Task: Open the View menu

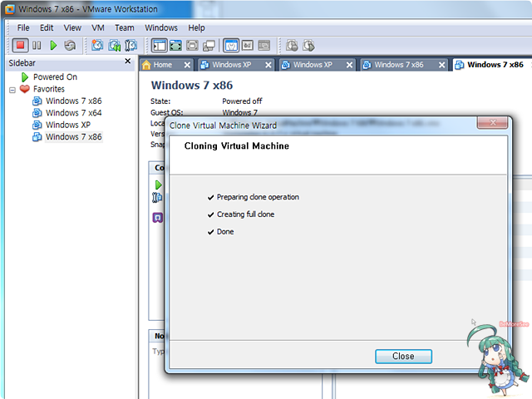Action: click(x=72, y=27)
